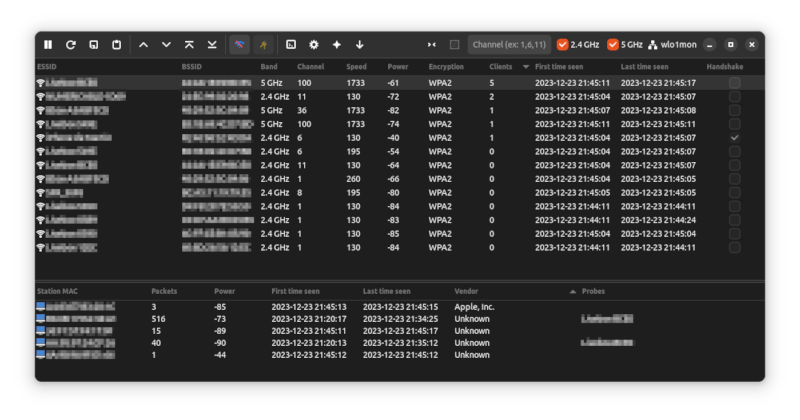Image resolution: width=800 pixels, height=420 pixels.
Task: Open the terminal console icon
Action: pyautogui.click(x=291, y=45)
